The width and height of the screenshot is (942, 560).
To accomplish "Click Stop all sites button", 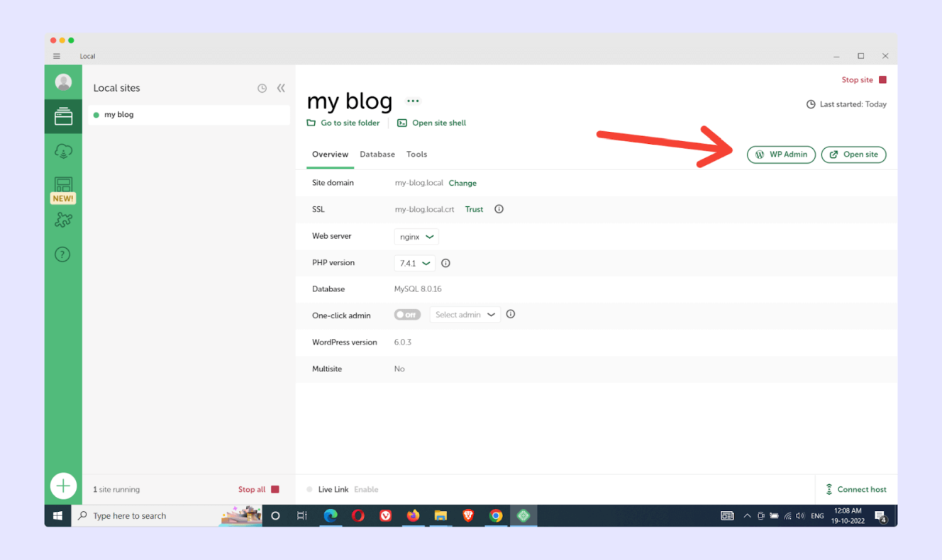I will (259, 490).
